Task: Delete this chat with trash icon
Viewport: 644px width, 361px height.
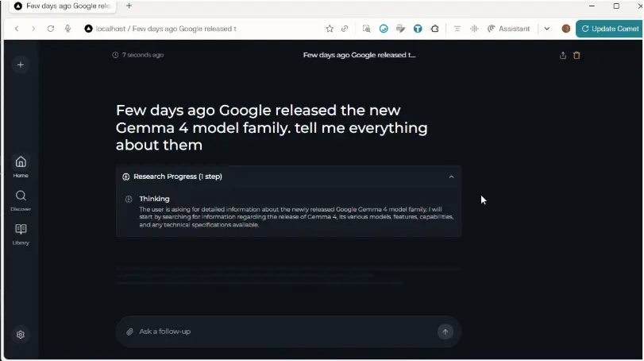Action: [x=577, y=56]
